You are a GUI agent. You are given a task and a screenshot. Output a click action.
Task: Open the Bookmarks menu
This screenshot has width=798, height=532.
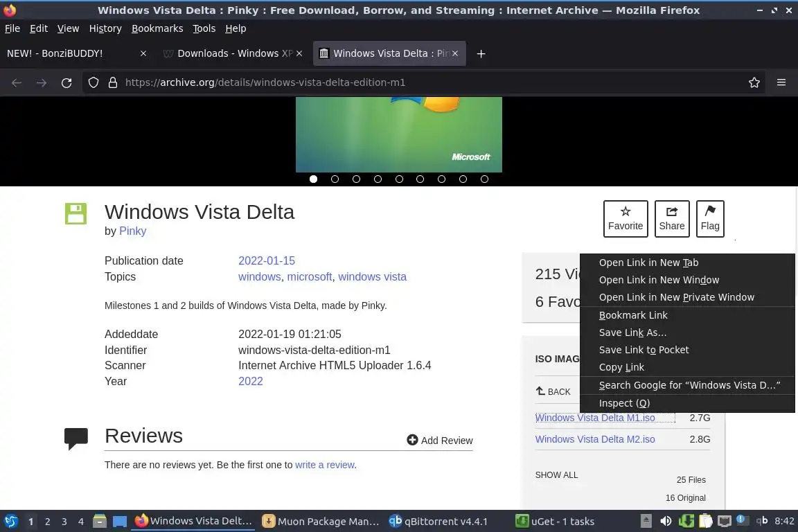point(157,28)
